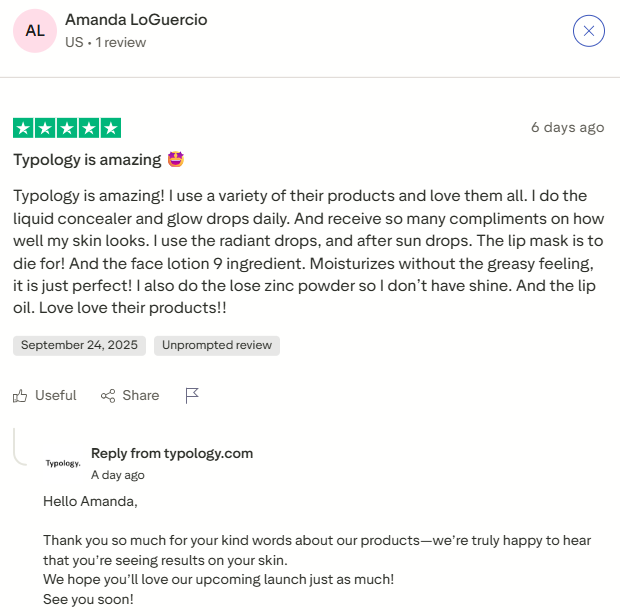Share this review via Share icon
Image resolution: width=620 pixels, height=616 pixels.
[x=109, y=396]
